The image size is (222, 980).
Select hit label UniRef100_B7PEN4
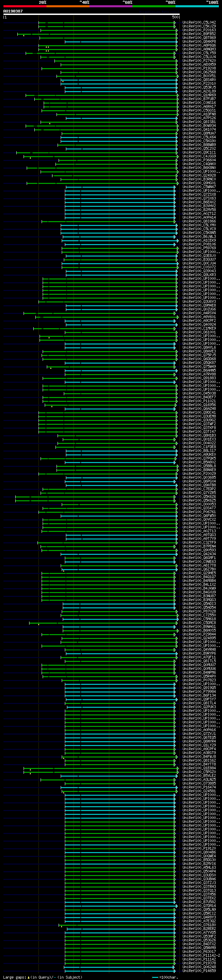tap(199, 546)
